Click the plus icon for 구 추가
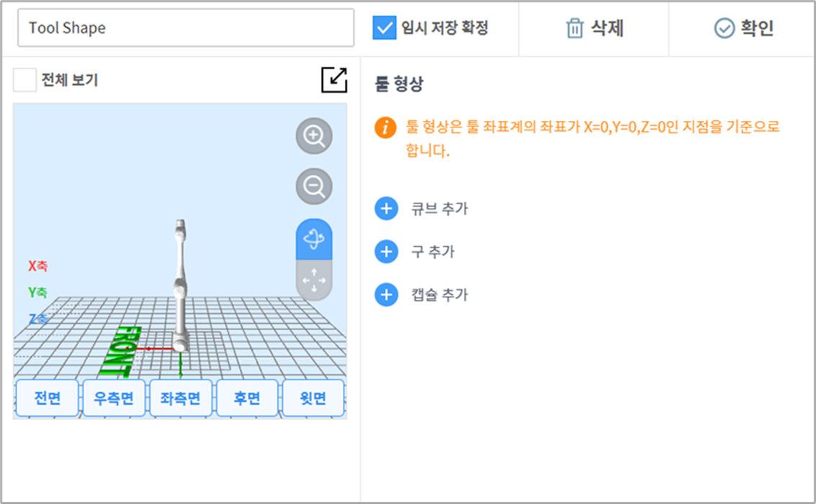The image size is (816, 504). pyautogui.click(x=386, y=250)
